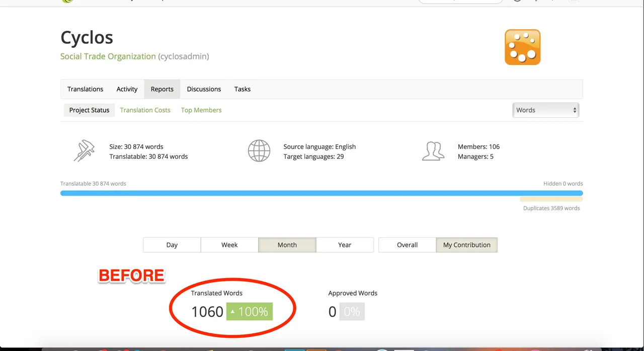This screenshot has height=351, width=644.
Task: Click the 'Target languages: 29' text
Action: pos(313,156)
